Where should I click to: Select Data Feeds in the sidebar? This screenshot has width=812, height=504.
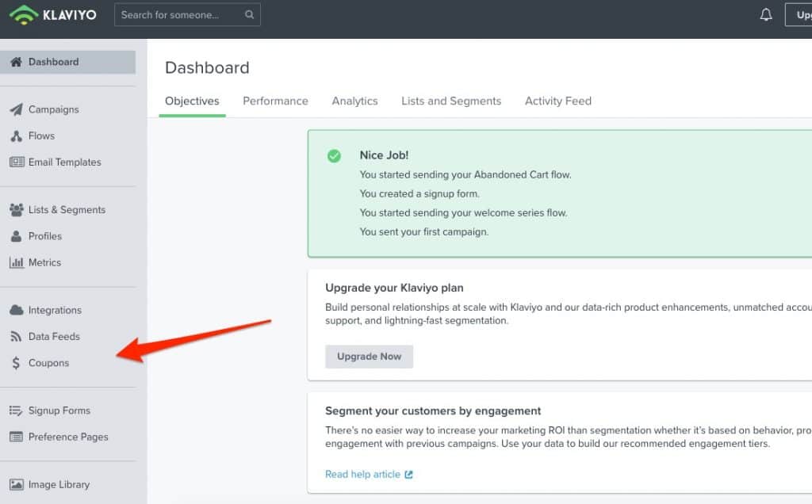pyautogui.click(x=55, y=337)
